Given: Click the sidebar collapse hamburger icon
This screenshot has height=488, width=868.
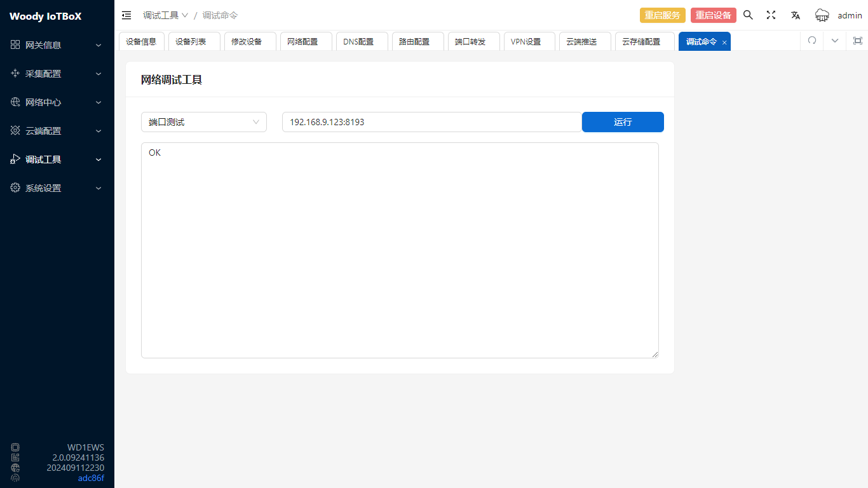Looking at the screenshot, I should coord(126,15).
